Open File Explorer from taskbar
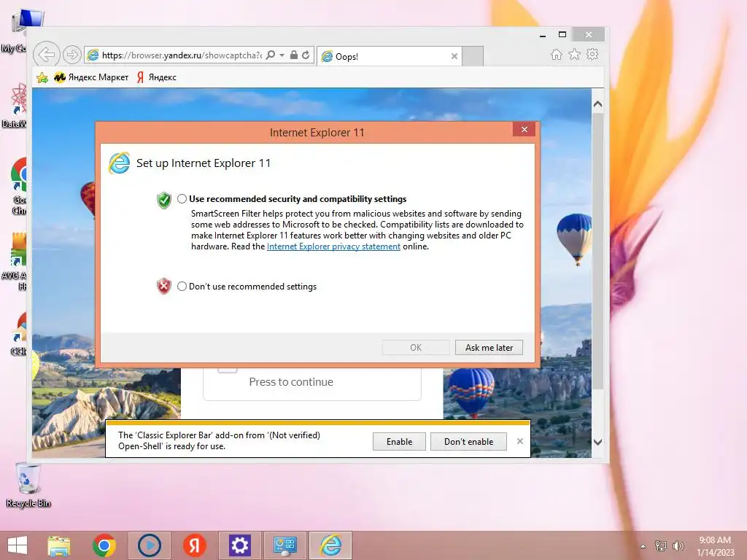The image size is (747, 560). tap(58, 545)
